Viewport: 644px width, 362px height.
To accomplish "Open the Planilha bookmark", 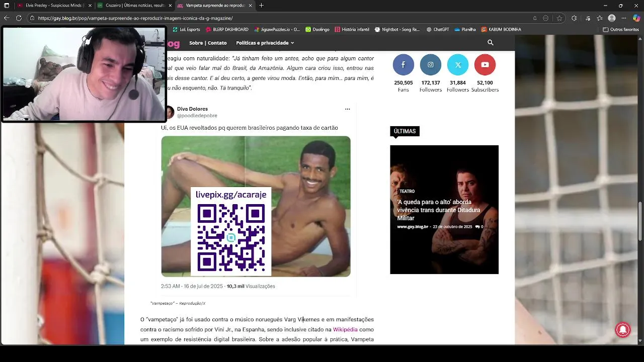I will [x=465, y=30].
